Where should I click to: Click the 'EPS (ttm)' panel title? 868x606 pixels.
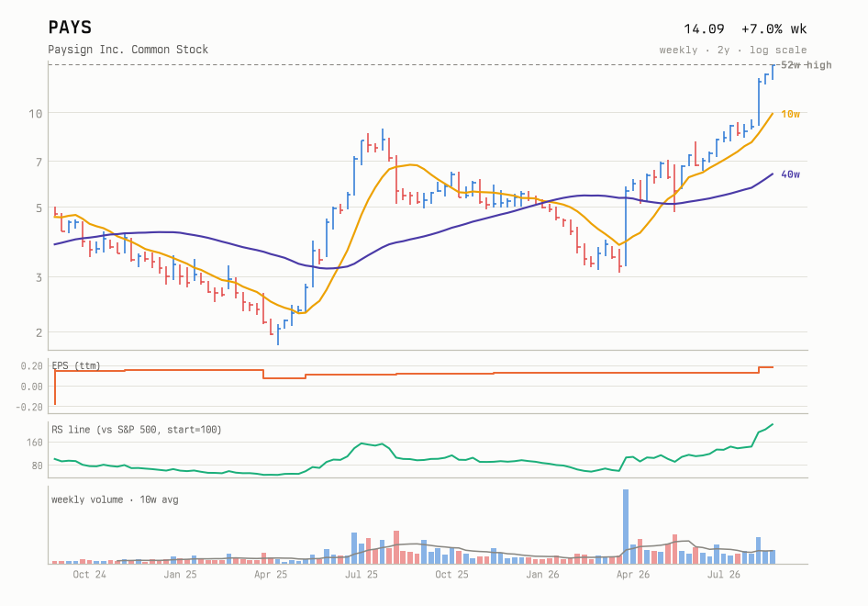click(x=76, y=365)
